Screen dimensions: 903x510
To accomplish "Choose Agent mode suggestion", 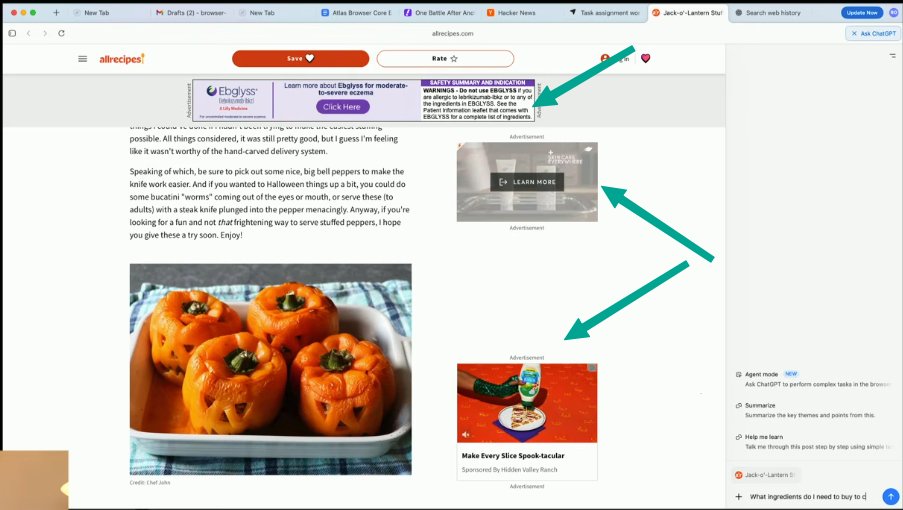I will (x=813, y=379).
